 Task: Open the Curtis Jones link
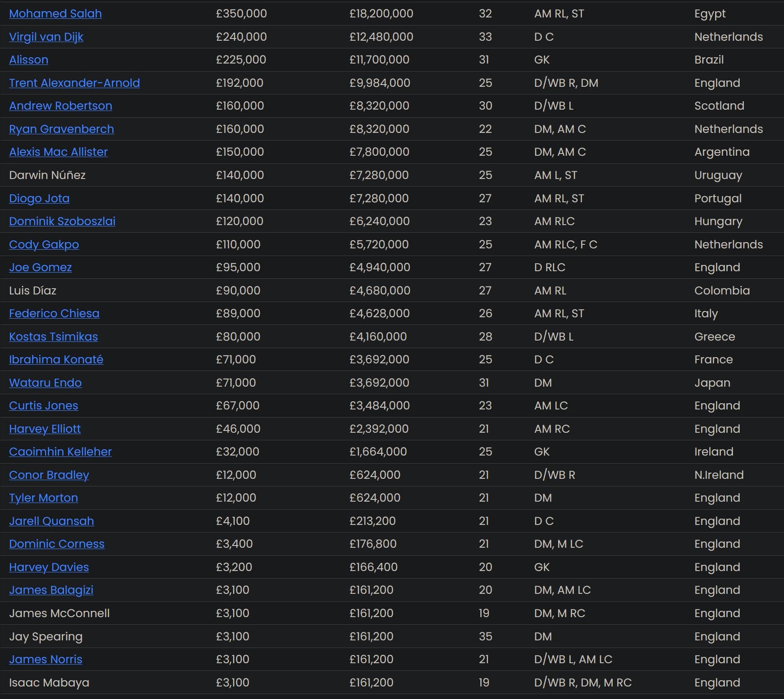tap(43, 405)
